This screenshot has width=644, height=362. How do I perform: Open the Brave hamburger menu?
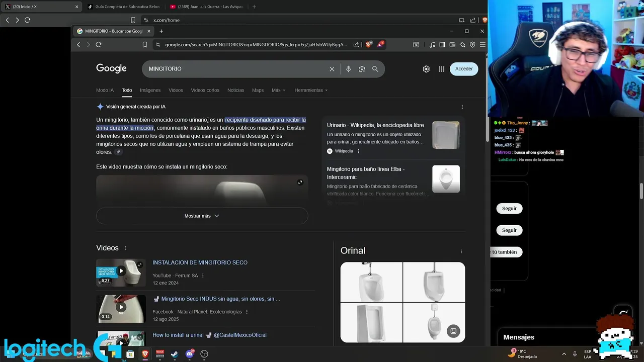[482, 45]
